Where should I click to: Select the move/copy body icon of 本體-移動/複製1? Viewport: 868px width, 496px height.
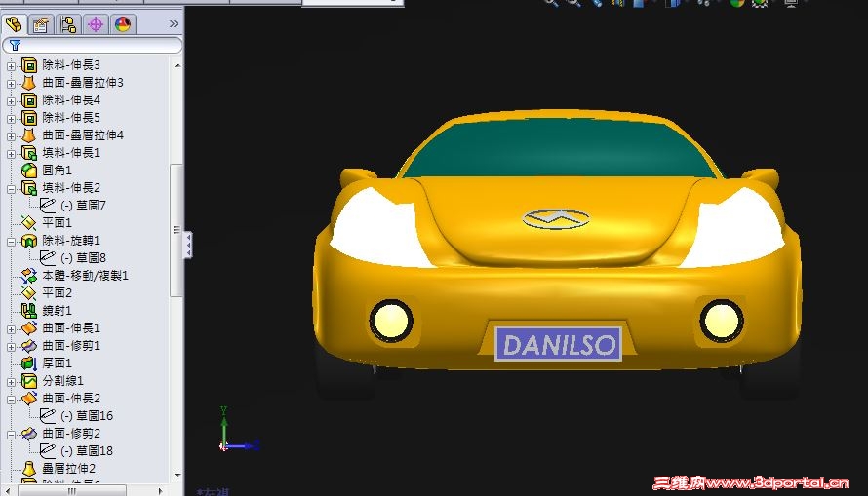[29, 276]
